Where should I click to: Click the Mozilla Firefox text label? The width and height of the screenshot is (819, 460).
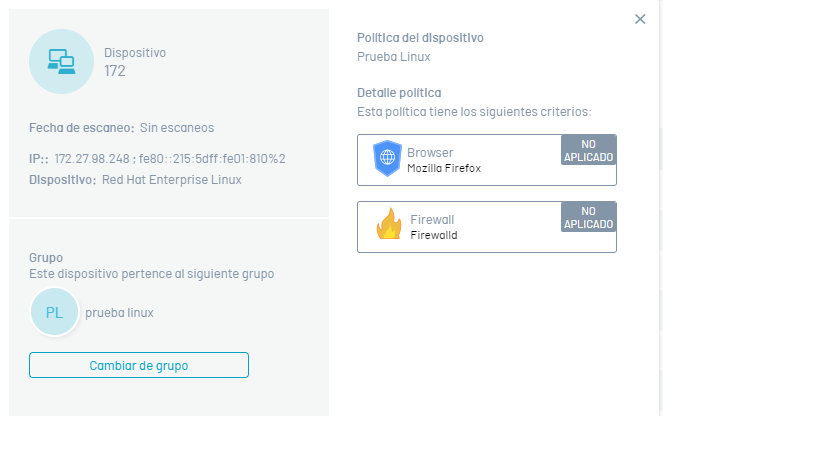click(444, 168)
